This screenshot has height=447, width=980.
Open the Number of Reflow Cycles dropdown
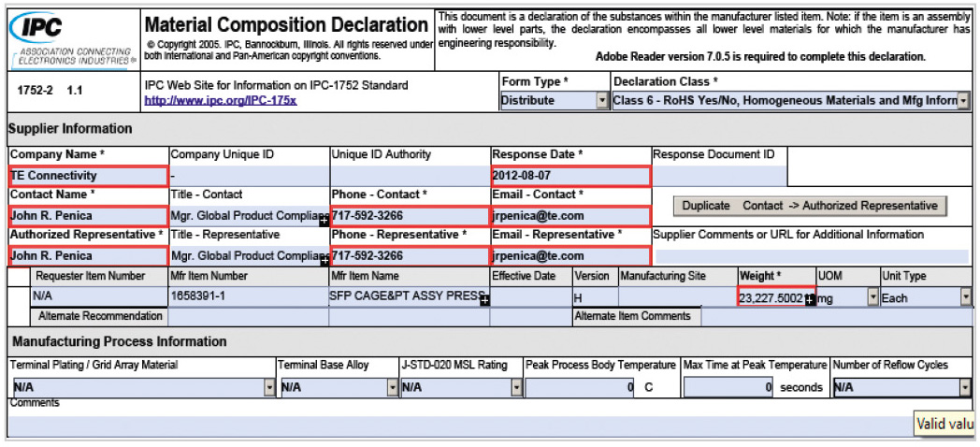tap(966, 387)
